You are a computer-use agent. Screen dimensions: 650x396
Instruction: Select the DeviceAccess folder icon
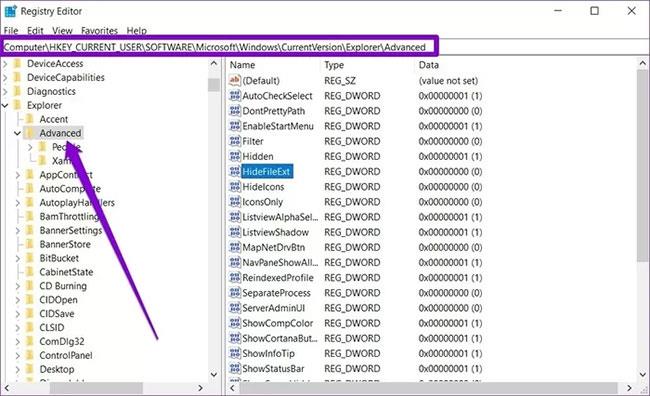click(x=17, y=63)
